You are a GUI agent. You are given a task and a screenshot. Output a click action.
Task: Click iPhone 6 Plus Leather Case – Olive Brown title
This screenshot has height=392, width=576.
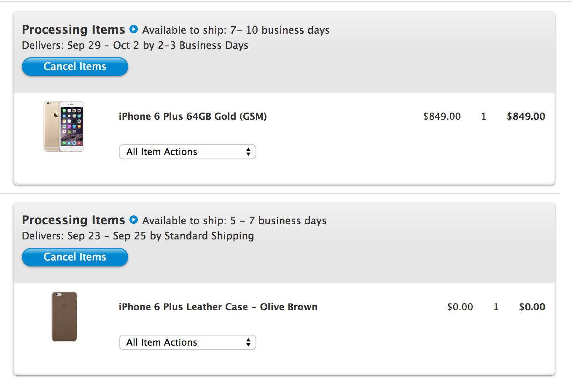point(218,307)
